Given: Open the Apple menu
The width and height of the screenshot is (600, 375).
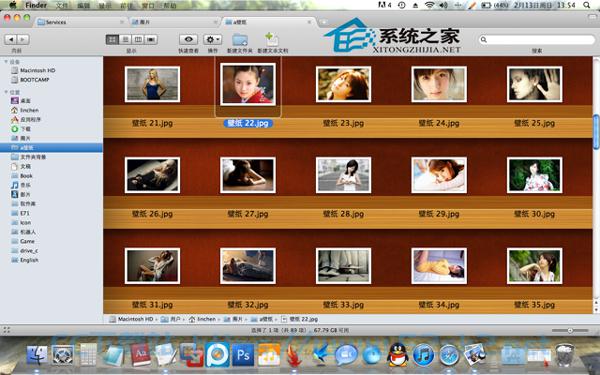Looking at the screenshot, I should pos(13,5).
